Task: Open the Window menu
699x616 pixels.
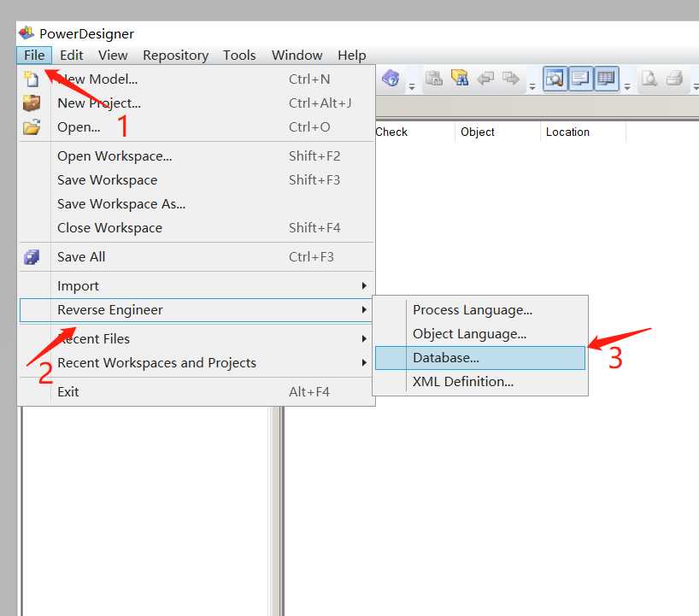Action: (x=297, y=56)
